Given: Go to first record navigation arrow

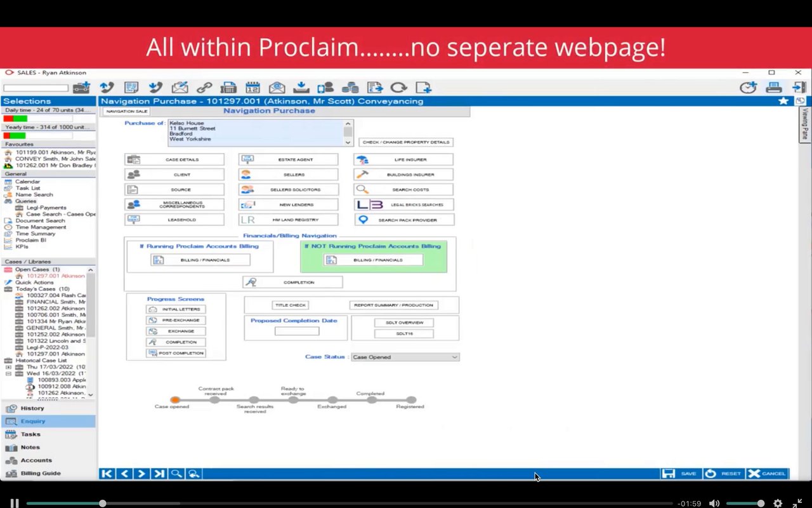Looking at the screenshot, I should click(x=107, y=474).
